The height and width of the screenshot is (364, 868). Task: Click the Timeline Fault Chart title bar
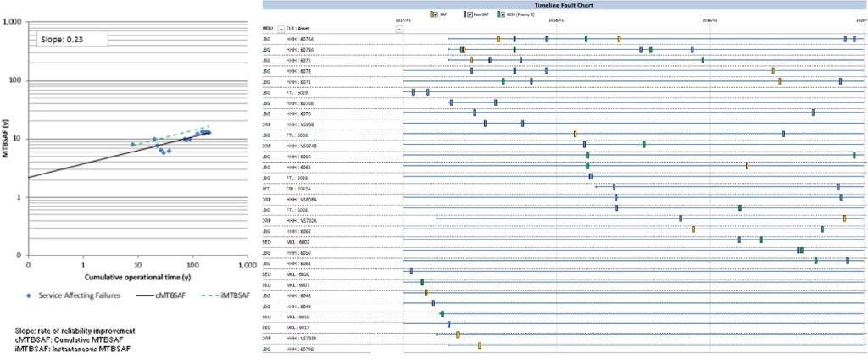click(x=563, y=5)
